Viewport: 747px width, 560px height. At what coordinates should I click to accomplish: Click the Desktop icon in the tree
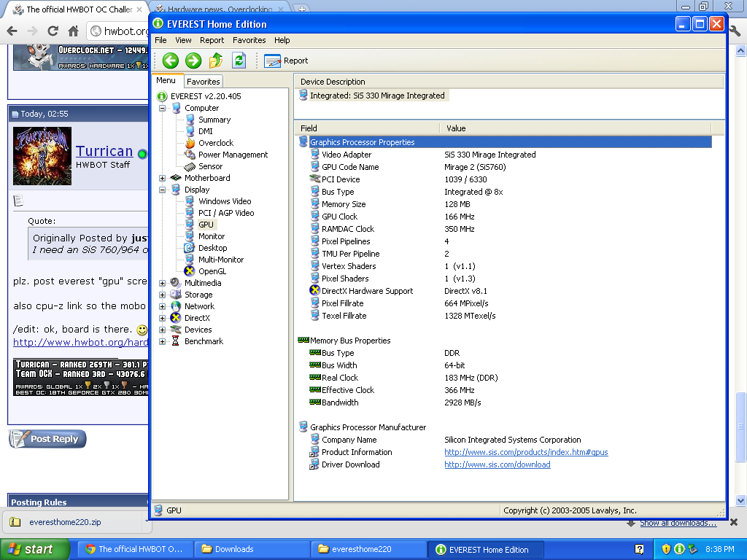click(x=190, y=248)
